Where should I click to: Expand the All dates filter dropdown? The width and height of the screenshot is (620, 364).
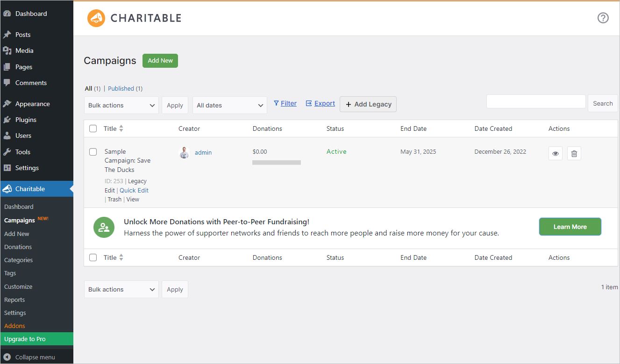[x=229, y=105]
